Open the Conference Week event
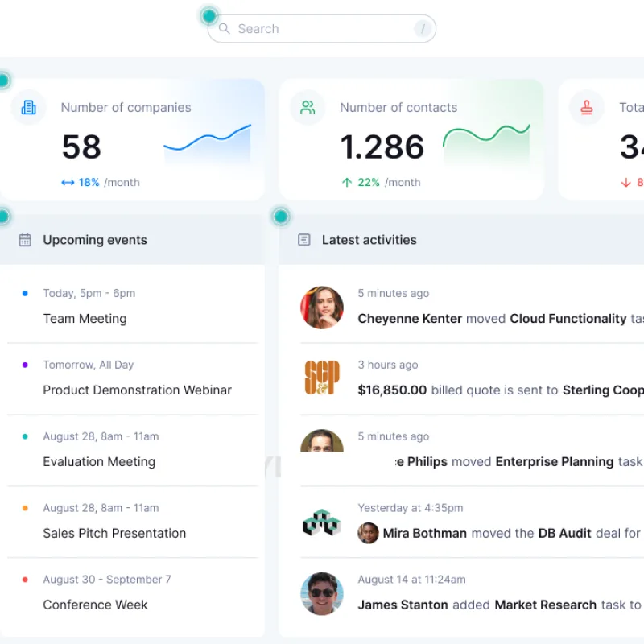 coord(95,605)
